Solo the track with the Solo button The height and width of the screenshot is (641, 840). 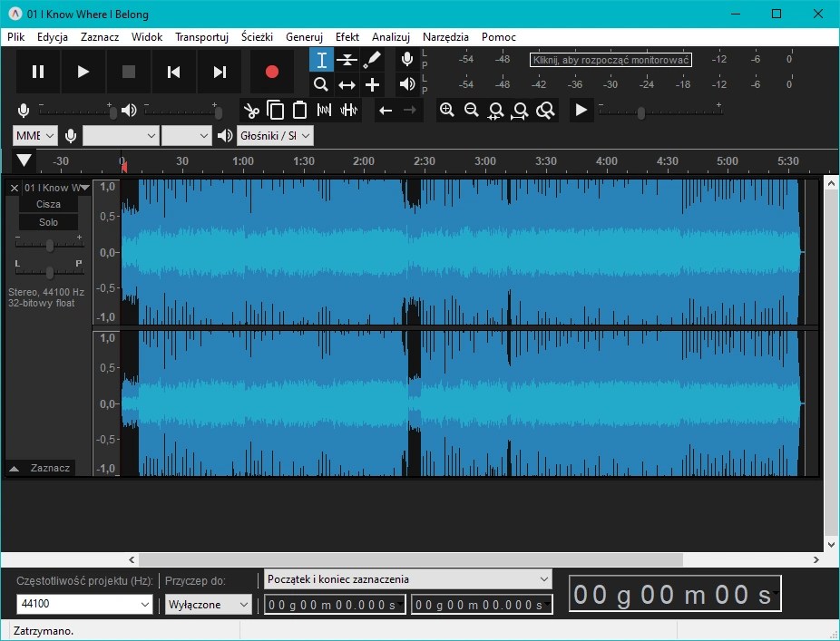[48, 222]
